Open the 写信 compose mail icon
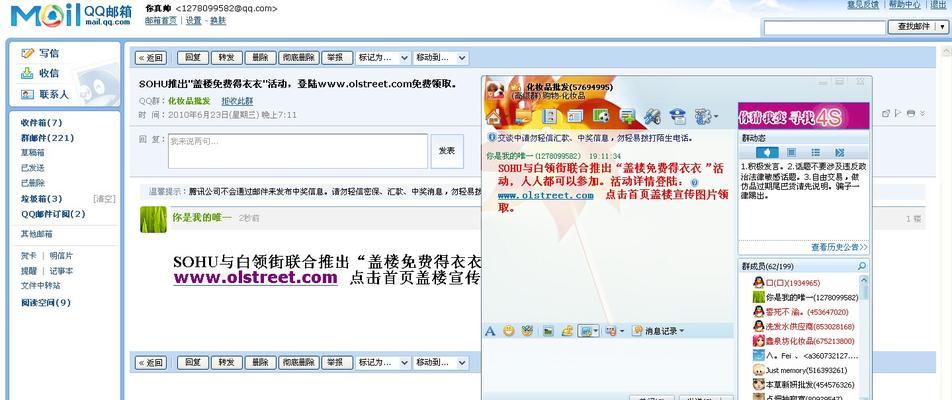The height and width of the screenshot is (400, 952). (x=27, y=53)
